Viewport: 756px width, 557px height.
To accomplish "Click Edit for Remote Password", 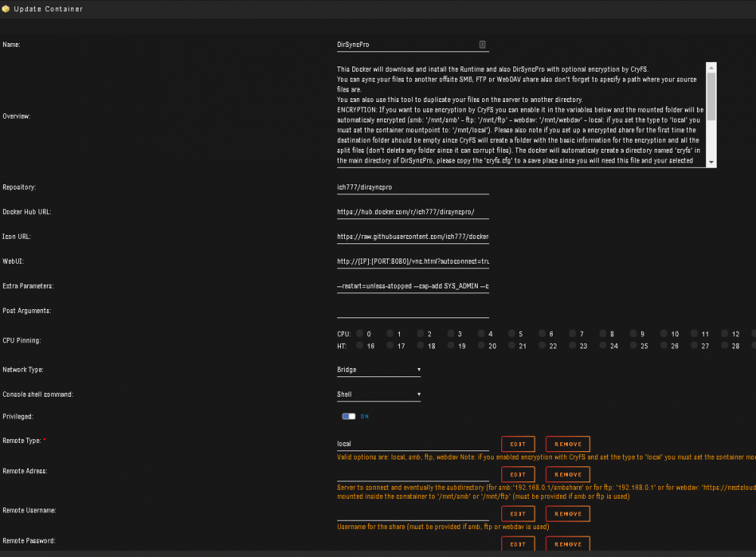I will click(x=518, y=544).
